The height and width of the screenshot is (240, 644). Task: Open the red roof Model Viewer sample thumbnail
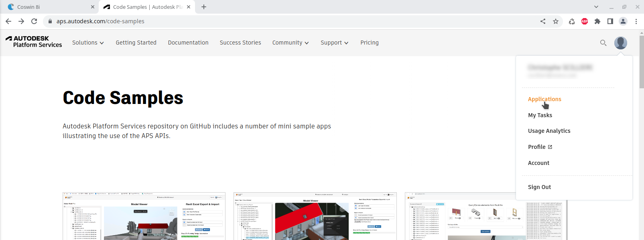[315, 216]
